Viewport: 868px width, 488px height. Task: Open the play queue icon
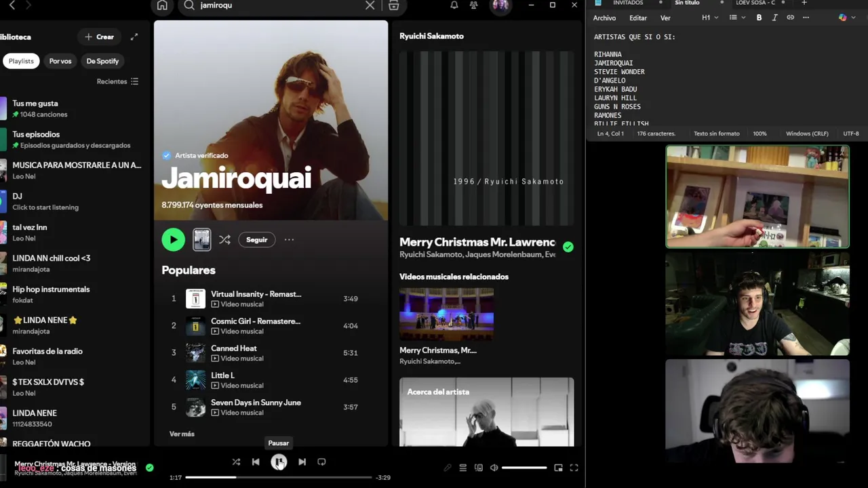(x=463, y=468)
